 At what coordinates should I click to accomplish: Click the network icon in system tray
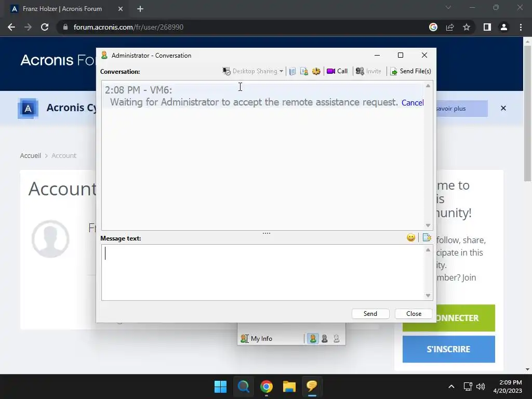[468, 387]
